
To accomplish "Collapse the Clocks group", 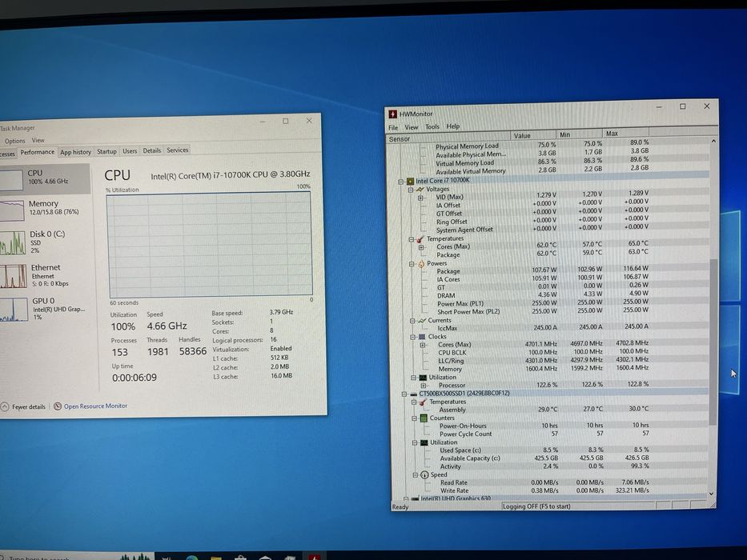I will (413, 337).
